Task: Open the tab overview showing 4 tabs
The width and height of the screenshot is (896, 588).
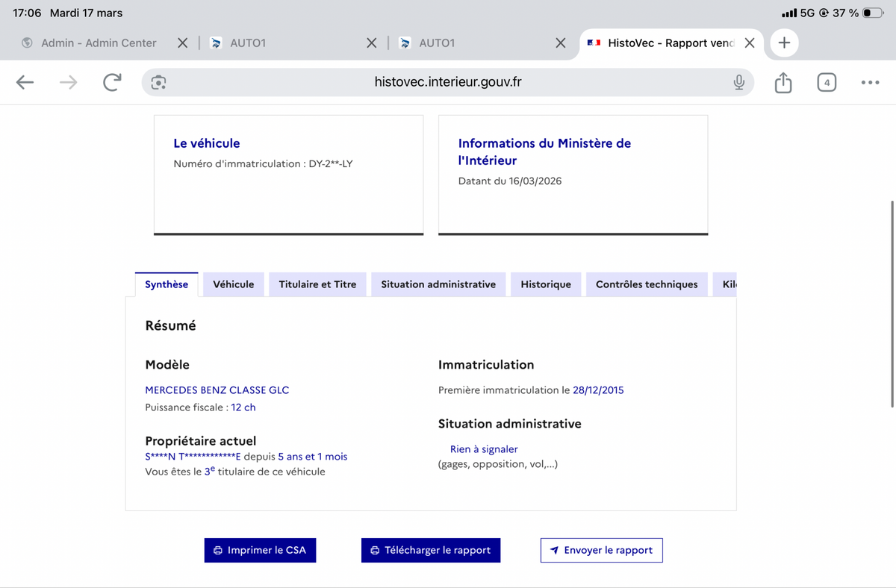Action: coord(826,82)
